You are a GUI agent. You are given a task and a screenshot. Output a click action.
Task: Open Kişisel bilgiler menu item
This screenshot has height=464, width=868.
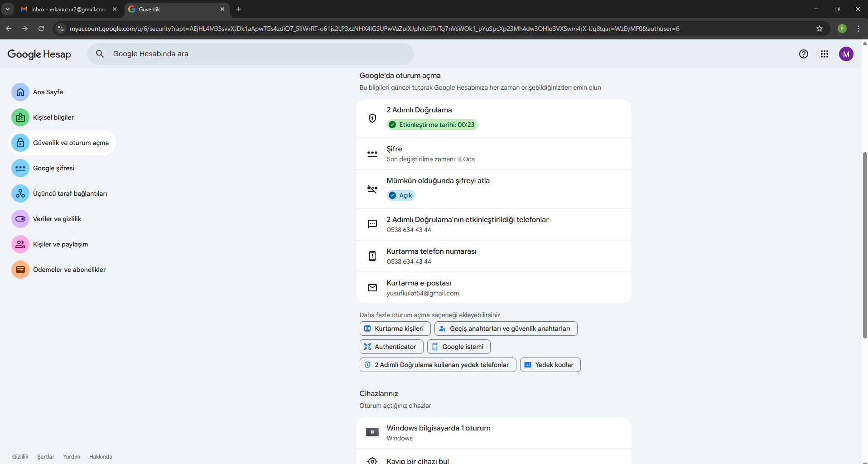click(x=53, y=117)
